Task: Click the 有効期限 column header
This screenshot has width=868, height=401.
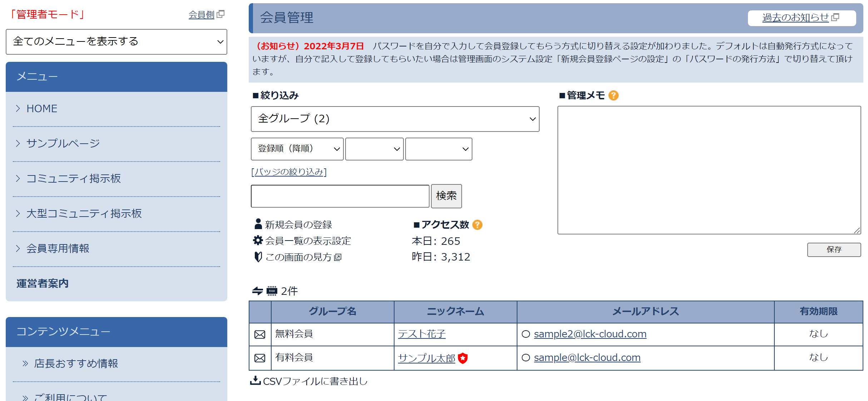Action: pos(819,312)
